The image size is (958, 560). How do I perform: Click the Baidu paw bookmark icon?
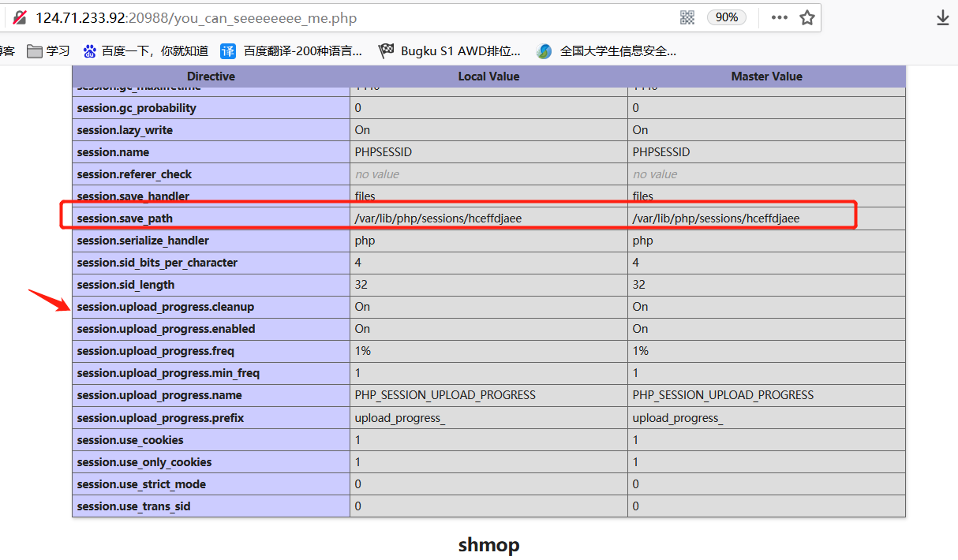point(90,51)
